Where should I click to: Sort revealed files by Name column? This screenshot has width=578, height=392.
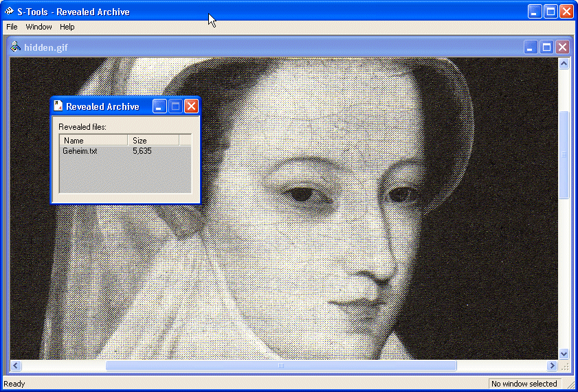pos(93,140)
